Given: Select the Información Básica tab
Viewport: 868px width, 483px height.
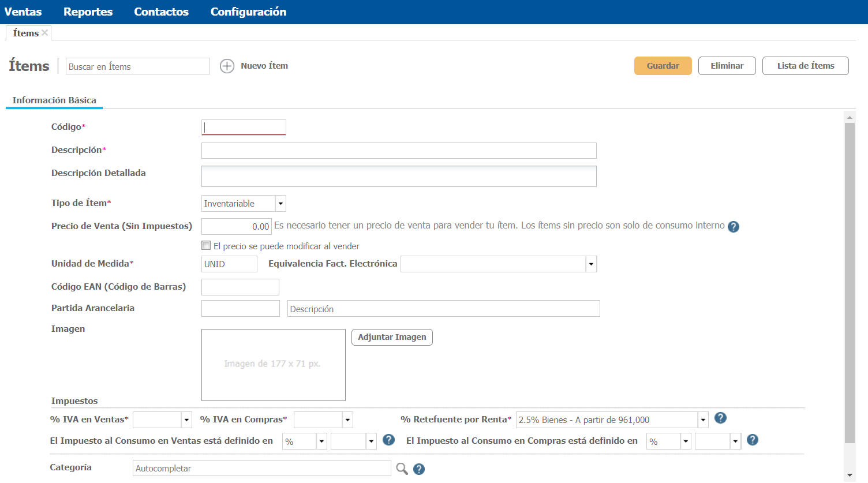Looking at the screenshot, I should 54,100.
